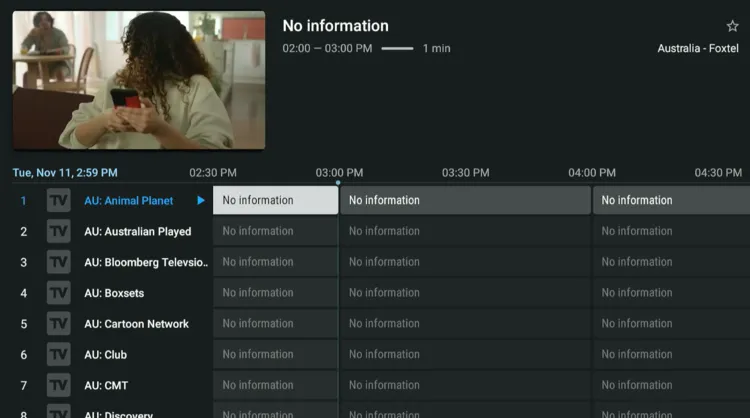Viewport: 750px width, 418px height.
Task: Select Club's 02:30 PM program cell
Action: click(276, 354)
